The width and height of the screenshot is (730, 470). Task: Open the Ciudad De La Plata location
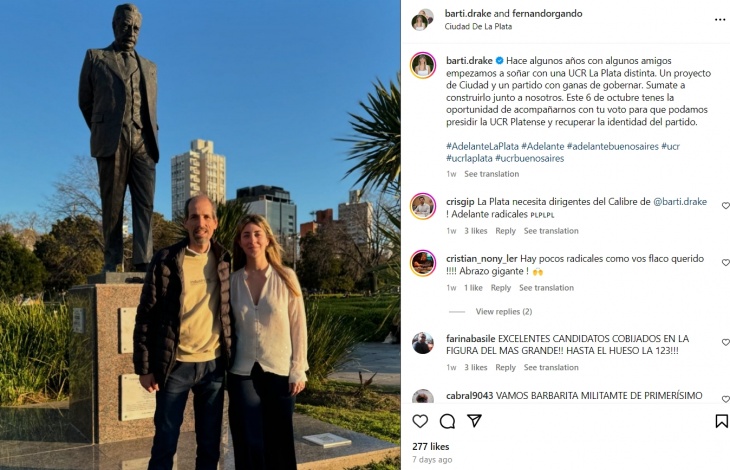tap(478, 27)
